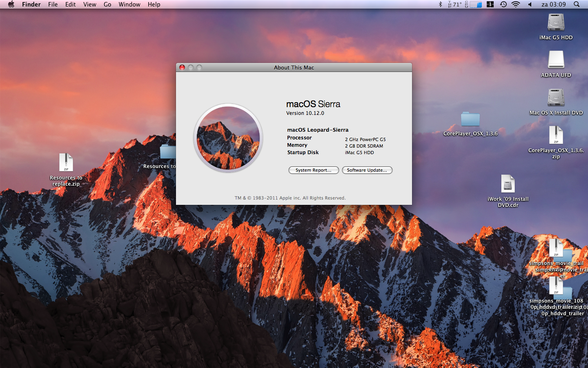Open the View menu

click(x=89, y=4)
